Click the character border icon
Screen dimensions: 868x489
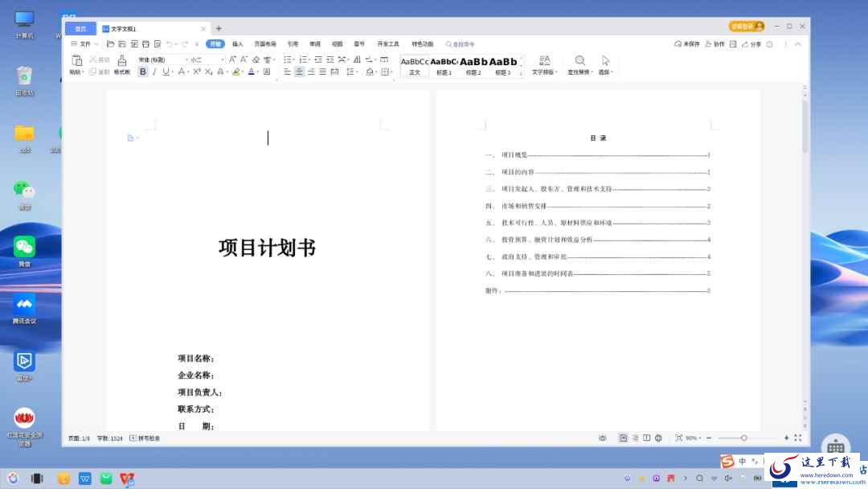(267, 72)
